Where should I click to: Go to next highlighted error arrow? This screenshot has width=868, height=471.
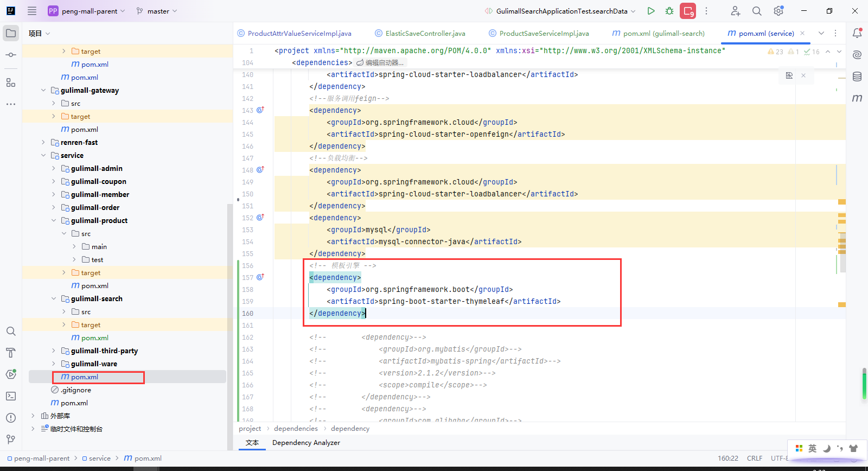tap(839, 52)
